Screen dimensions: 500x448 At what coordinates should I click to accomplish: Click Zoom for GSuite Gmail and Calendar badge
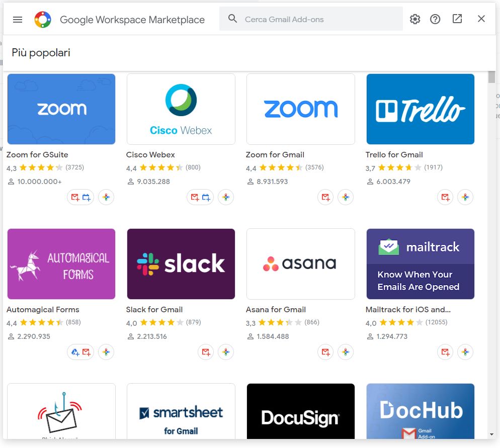80,197
